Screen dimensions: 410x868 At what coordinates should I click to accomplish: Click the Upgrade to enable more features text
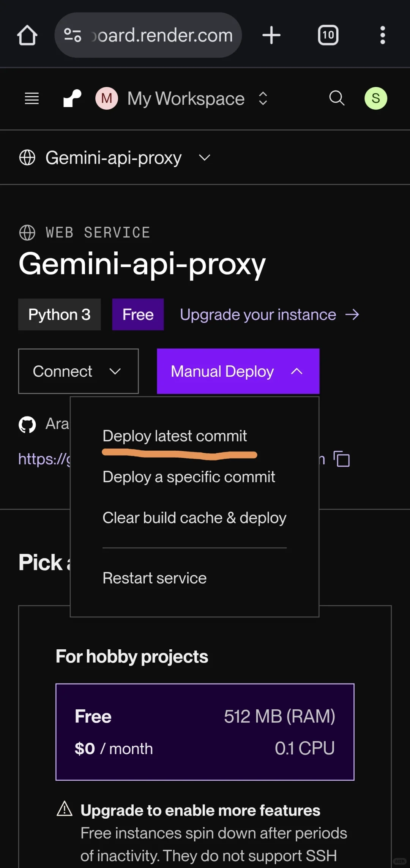tap(200, 810)
